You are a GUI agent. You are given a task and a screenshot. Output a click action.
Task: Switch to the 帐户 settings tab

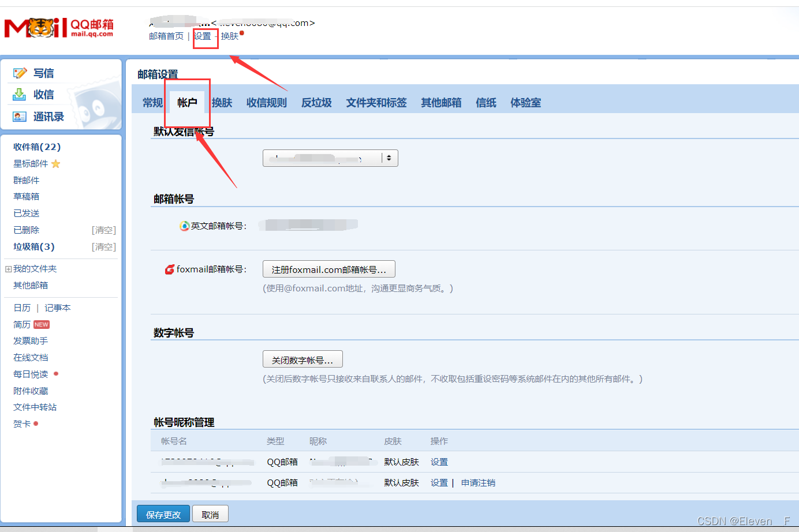tap(187, 103)
